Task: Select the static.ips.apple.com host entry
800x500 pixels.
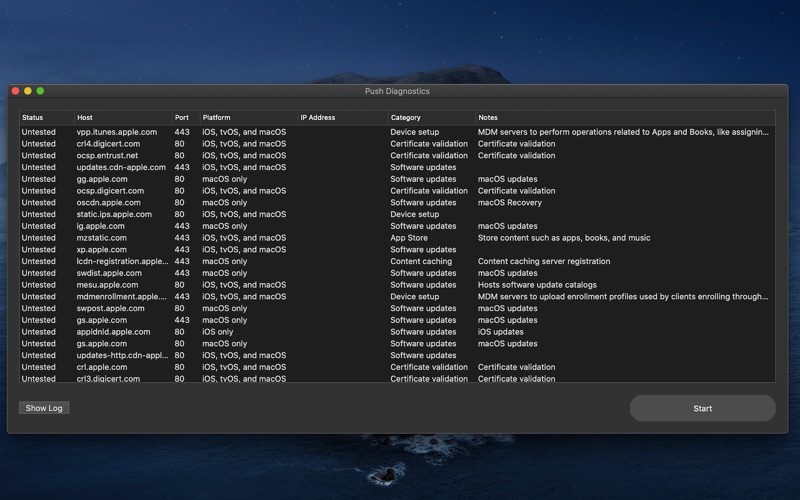Action: tap(114, 214)
